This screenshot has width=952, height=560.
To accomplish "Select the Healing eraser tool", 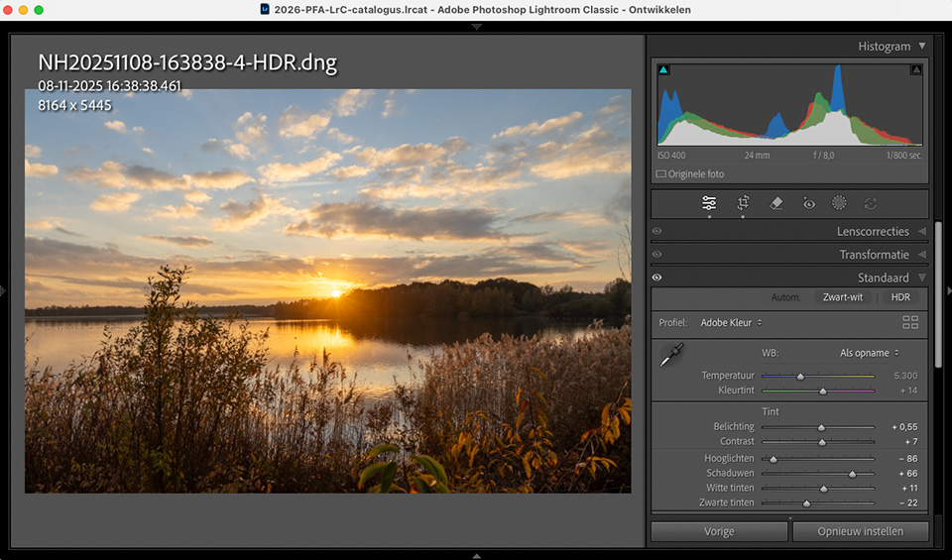I will click(x=775, y=203).
